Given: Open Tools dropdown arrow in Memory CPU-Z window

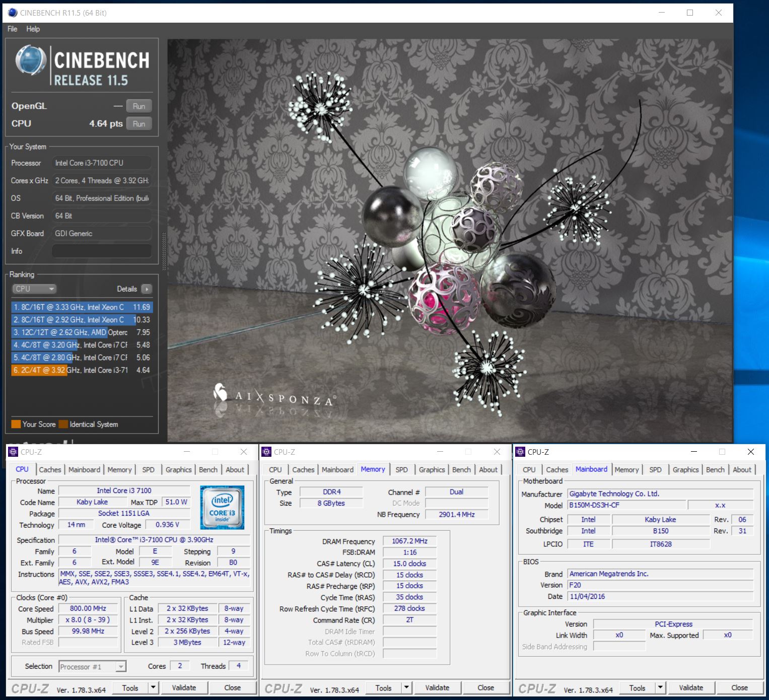Looking at the screenshot, I should pos(407,687).
